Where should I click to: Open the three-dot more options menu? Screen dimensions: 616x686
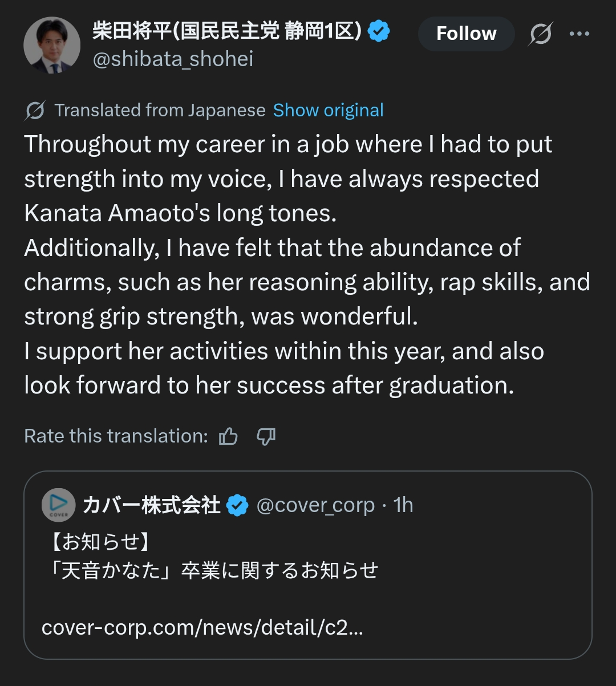(x=579, y=34)
